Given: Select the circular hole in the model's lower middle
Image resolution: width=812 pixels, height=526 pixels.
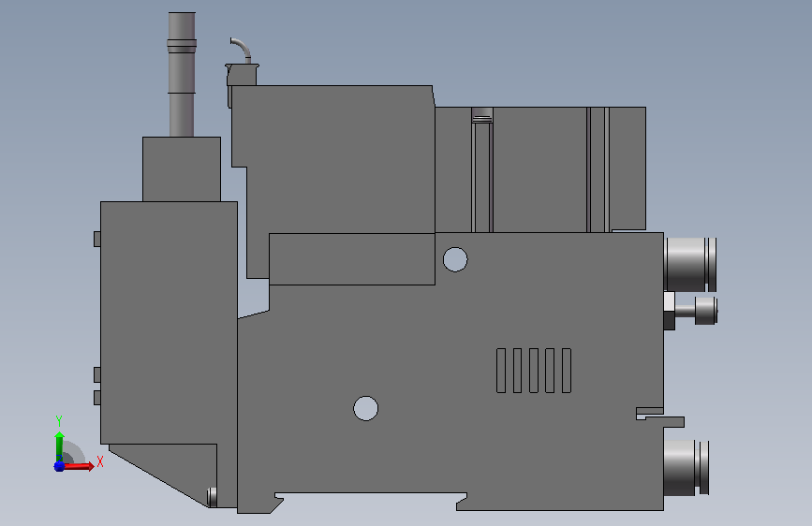Looking at the screenshot, I should 365,408.
